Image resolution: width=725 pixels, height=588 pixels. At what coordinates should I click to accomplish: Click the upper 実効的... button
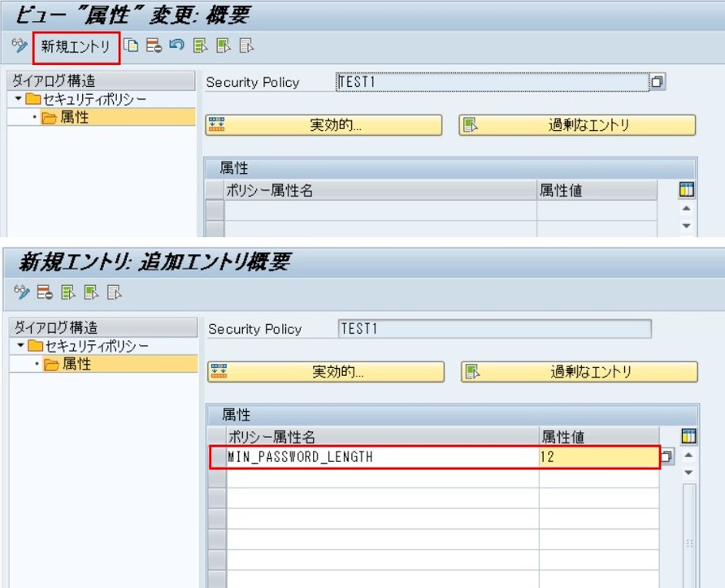tap(323, 125)
